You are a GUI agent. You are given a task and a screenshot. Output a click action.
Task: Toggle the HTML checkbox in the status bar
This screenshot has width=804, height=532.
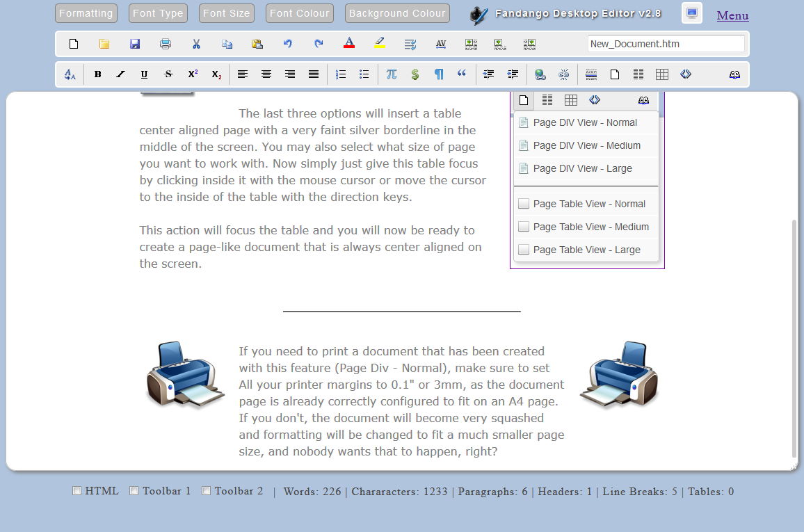(x=77, y=490)
